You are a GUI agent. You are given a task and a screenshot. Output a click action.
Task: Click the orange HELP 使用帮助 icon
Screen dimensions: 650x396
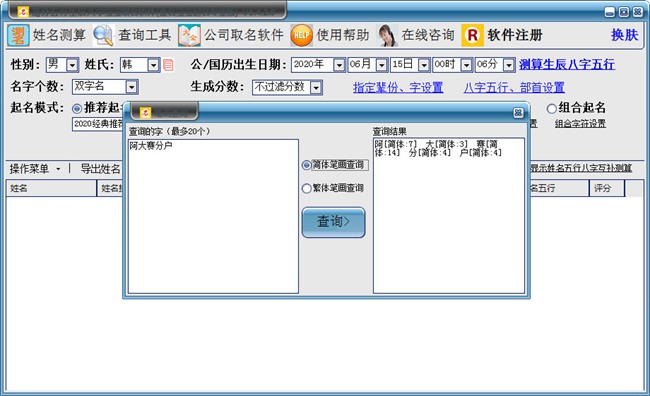[301, 35]
